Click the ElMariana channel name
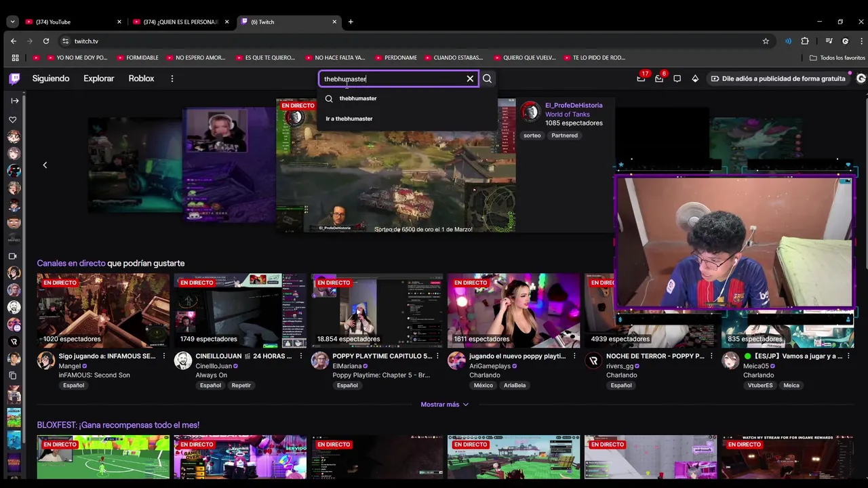 (x=348, y=366)
